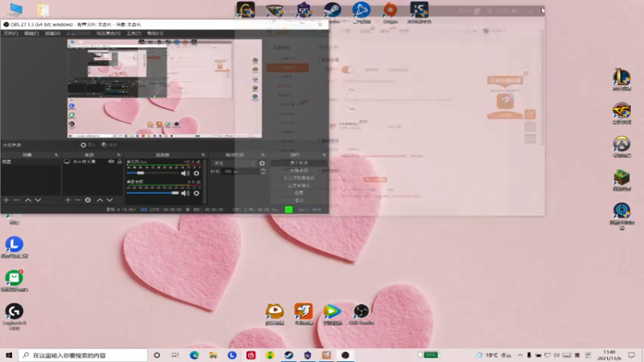Move scene up with arrow icon

28,200
